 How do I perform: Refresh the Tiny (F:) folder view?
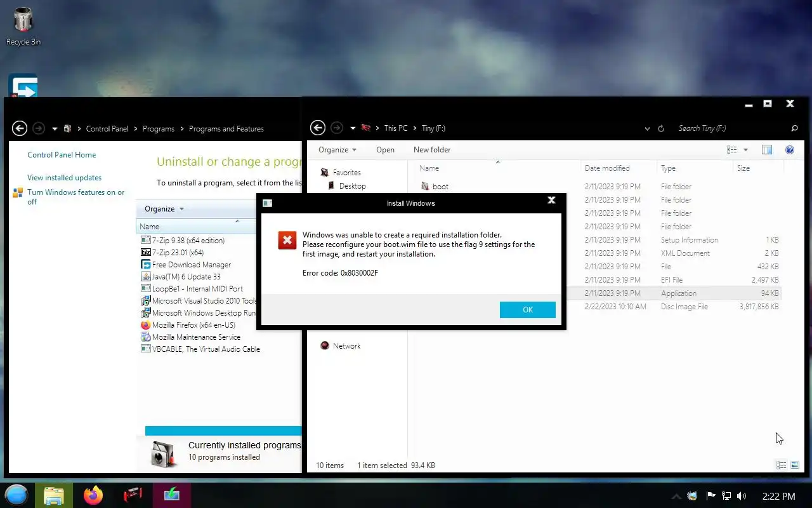pyautogui.click(x=661, y=128)
